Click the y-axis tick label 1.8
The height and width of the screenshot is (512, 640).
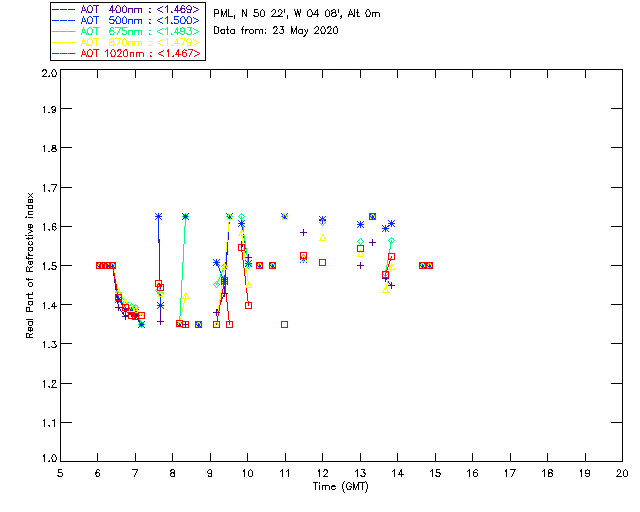pos(50,148)
